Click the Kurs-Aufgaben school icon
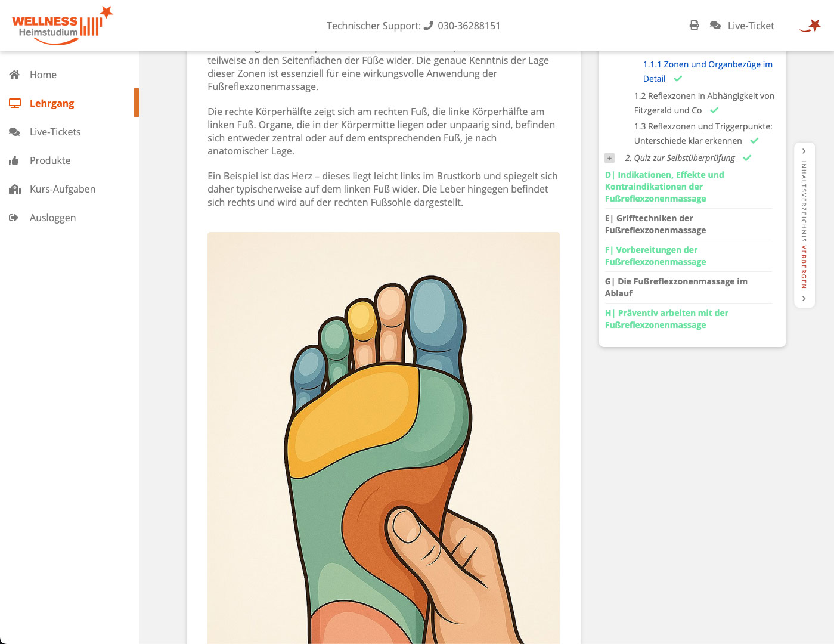This screenshot has width=834, height=644. 15,189
